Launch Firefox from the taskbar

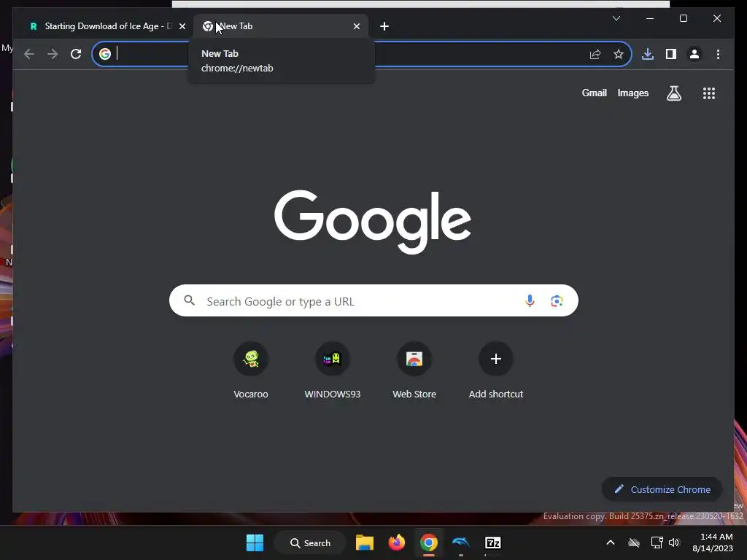(396, 542)
